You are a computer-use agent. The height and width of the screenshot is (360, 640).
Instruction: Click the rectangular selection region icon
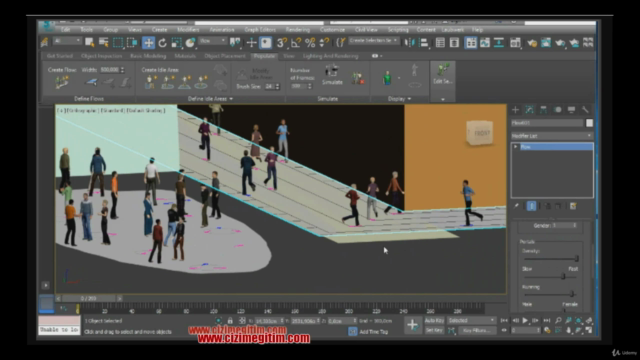click(x=118, y=42)
